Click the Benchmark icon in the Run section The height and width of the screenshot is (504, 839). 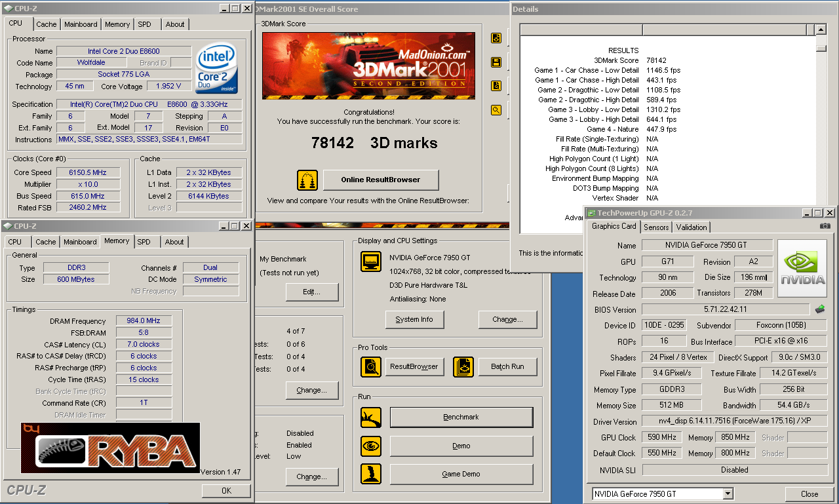pyautogui.click(x=371, y=417)
